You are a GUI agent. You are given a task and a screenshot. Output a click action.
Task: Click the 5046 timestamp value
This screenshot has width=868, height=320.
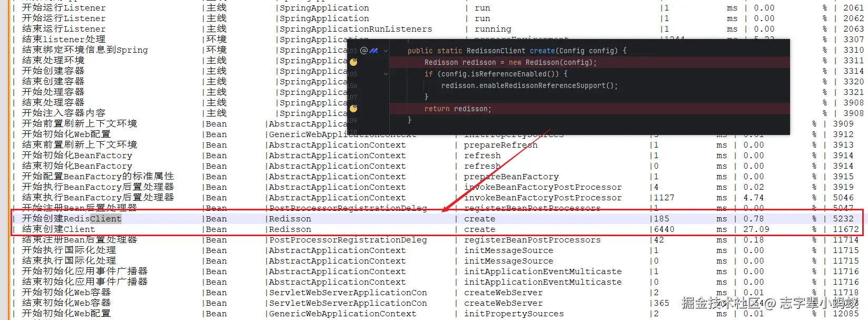(843, 197)
